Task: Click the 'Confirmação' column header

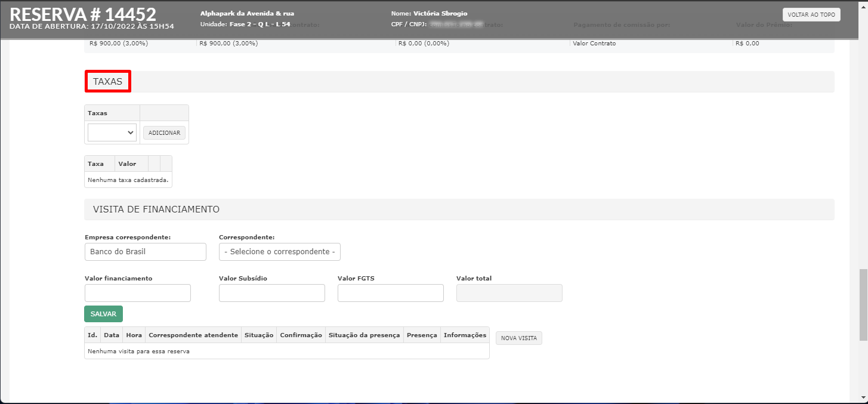Action: click(301, 335)
